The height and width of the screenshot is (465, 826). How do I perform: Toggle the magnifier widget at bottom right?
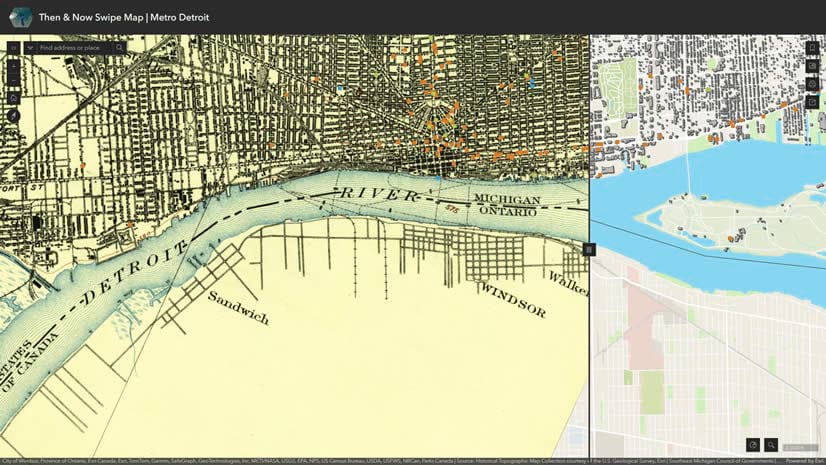[771, 445]
